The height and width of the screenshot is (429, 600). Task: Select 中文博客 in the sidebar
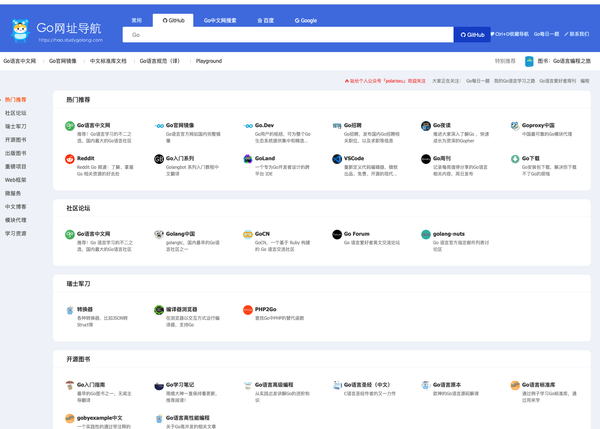[16, 207]
